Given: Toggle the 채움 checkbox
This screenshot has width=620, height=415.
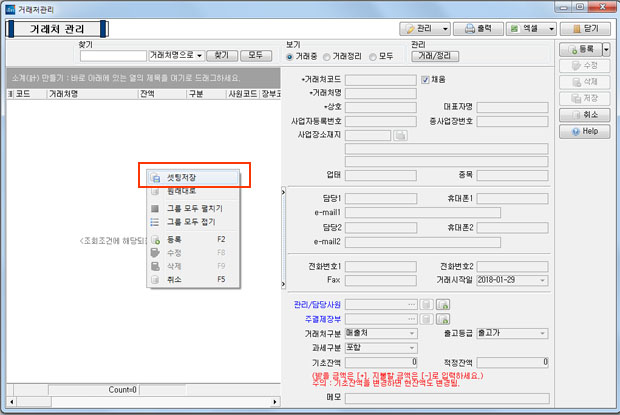Looking at the screenshot, I should (425, 79).
